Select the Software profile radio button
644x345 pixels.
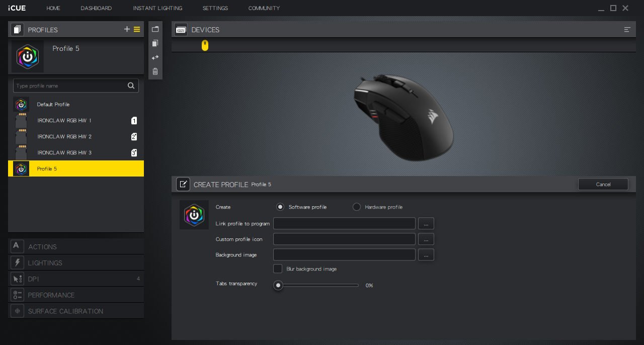[280, 207]
